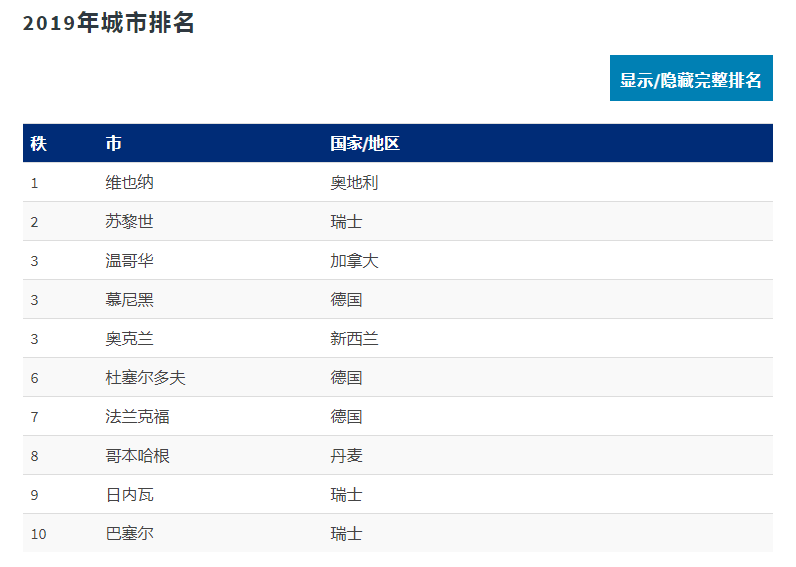This screenshot has width=796, height=567.
Task: Select city cell 慕尼黑
Action: pyautogui.click(x=129, y=299)
